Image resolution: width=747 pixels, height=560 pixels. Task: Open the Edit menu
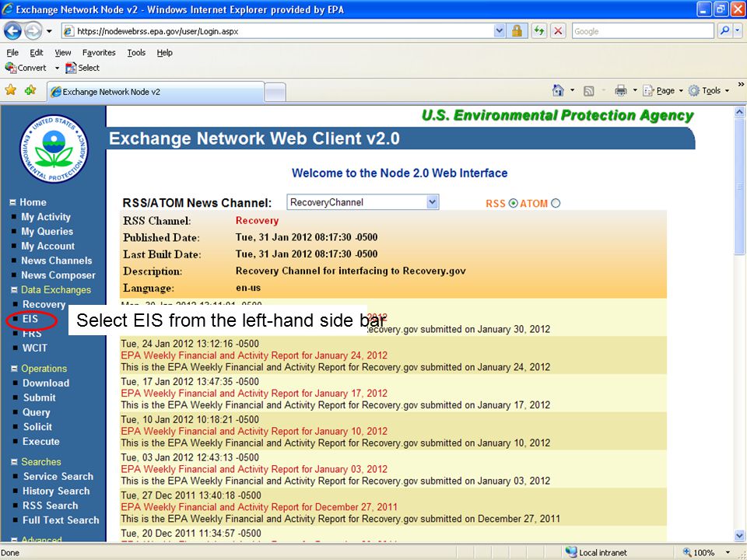[x=37, y=52]
